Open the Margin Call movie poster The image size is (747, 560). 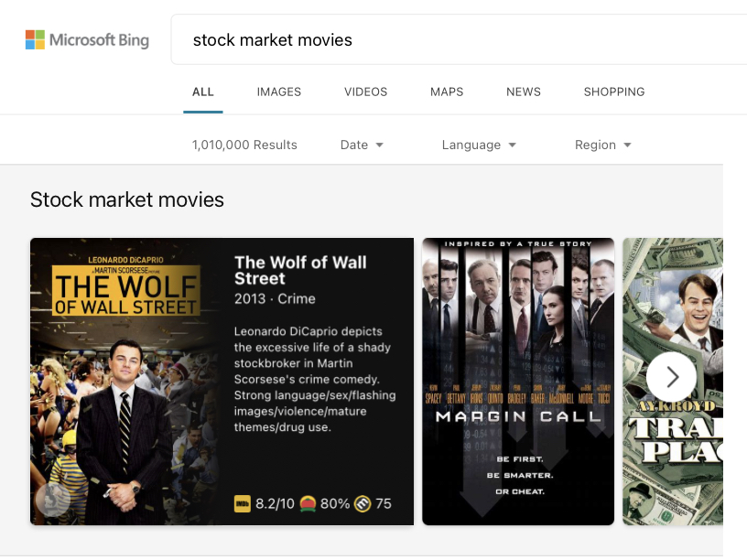pyautogui.click(x=518, y=382)
